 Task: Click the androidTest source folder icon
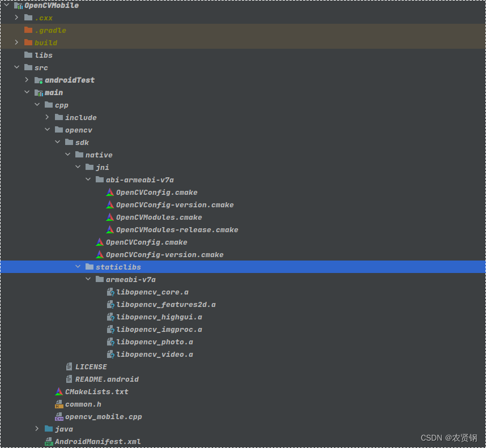click(x=39, y=80)
